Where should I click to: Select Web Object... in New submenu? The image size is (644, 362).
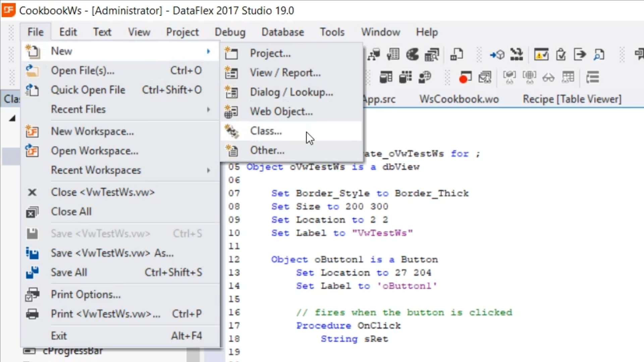tap(281, 112)
